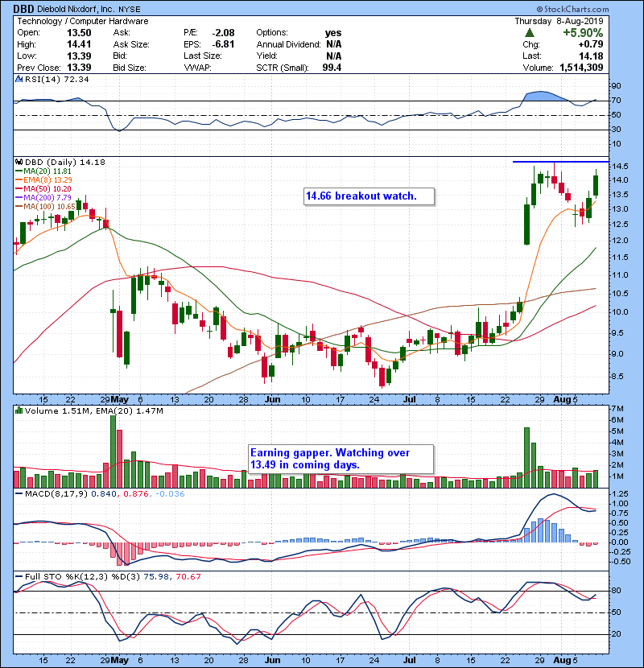
Task: Select the MA(20) 11.81 legend entry
Action: click(x=43, y=171)
